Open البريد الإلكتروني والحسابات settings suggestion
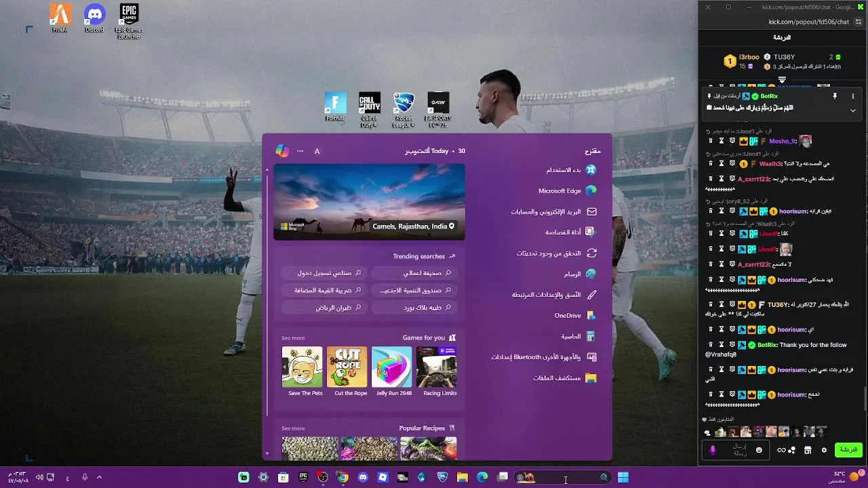This screenshot has height=488, width=868. tap(553, 211)
